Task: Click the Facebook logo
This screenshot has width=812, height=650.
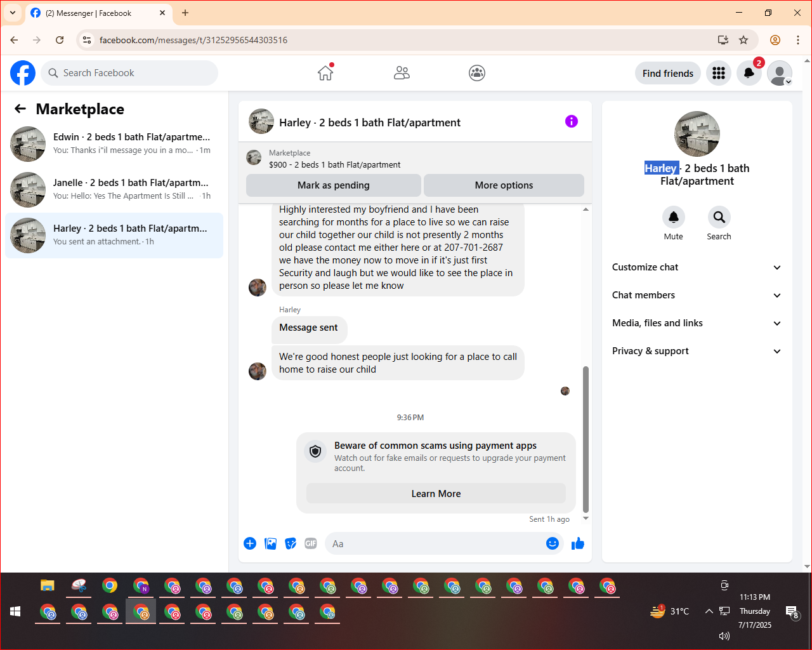Action: [23, 73]
